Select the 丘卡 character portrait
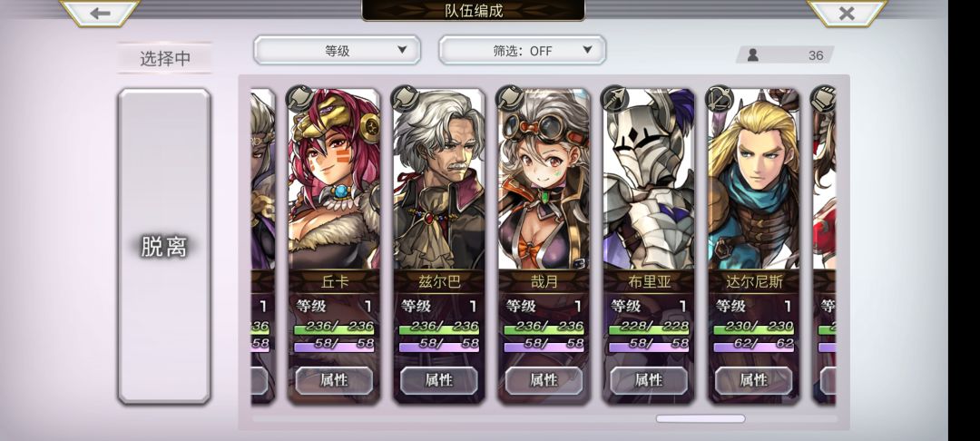This screenshot has height=441, width=980. [334, 180]
